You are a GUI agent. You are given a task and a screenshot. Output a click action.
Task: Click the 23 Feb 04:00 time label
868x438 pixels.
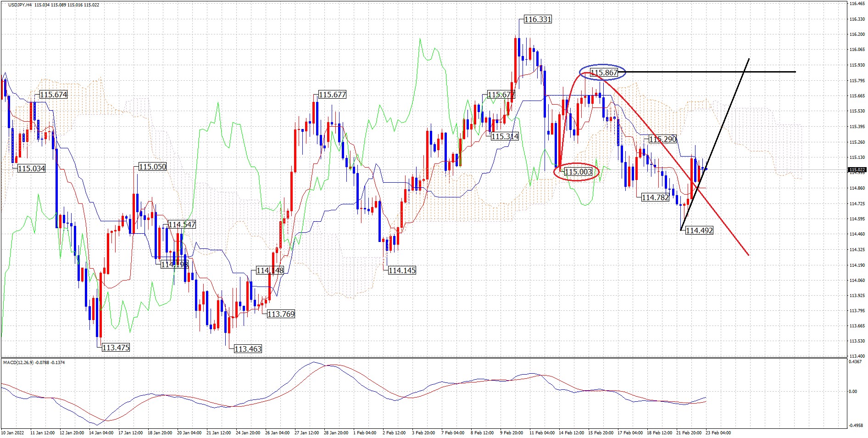718,433
